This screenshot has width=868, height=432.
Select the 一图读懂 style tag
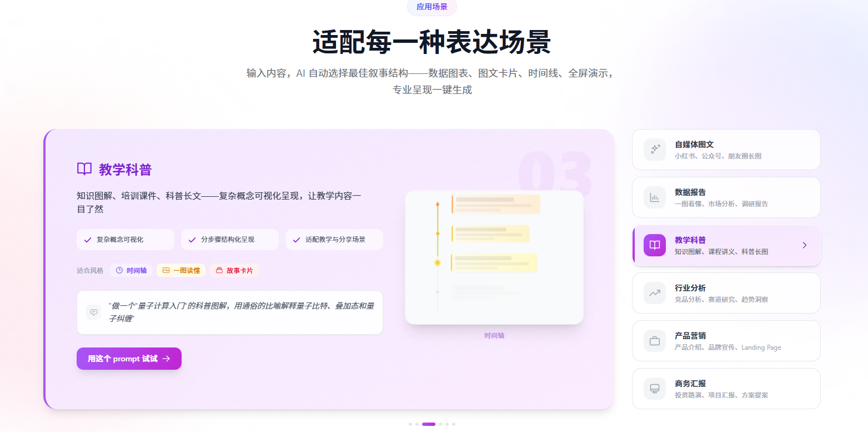pyautogui.click(x=181, y=270)
